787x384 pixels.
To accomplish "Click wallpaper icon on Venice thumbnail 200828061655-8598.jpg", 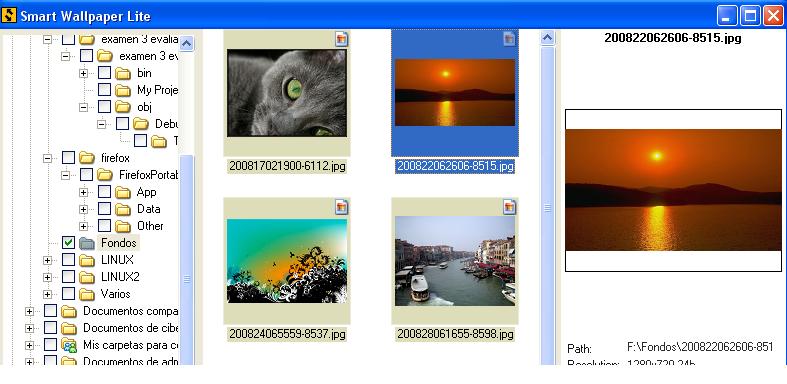I will (x=509, y=207).
